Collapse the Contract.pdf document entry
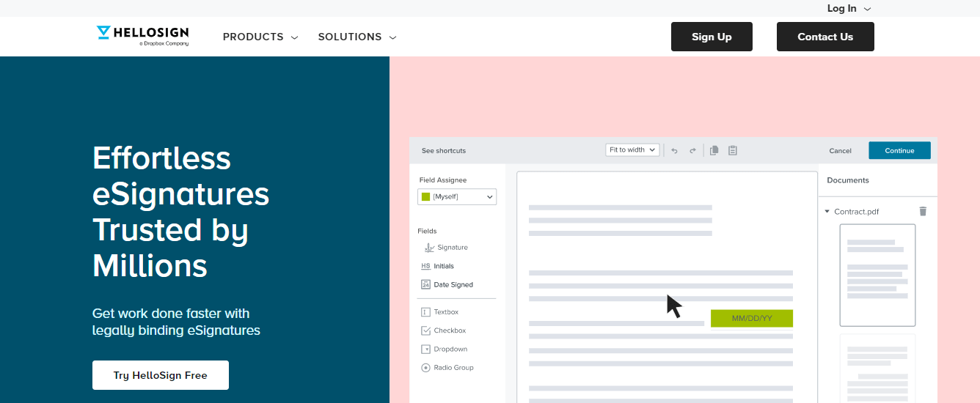 (827, 212)
